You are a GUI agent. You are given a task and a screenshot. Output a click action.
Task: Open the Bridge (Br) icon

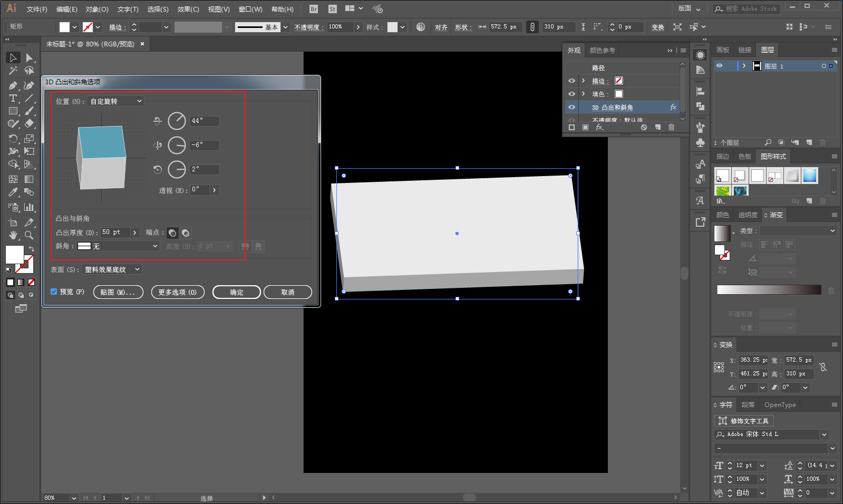click(x=314, y=9)
